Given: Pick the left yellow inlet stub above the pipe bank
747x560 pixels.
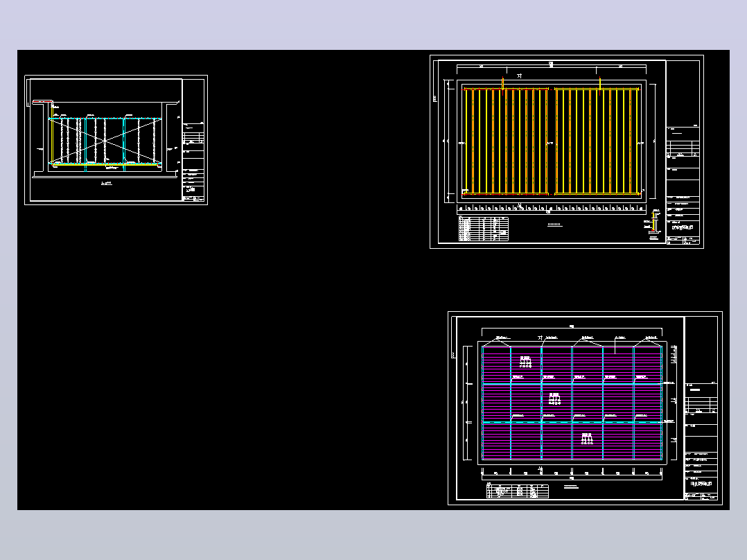Looking at the screenshot, I should (502, 83).
